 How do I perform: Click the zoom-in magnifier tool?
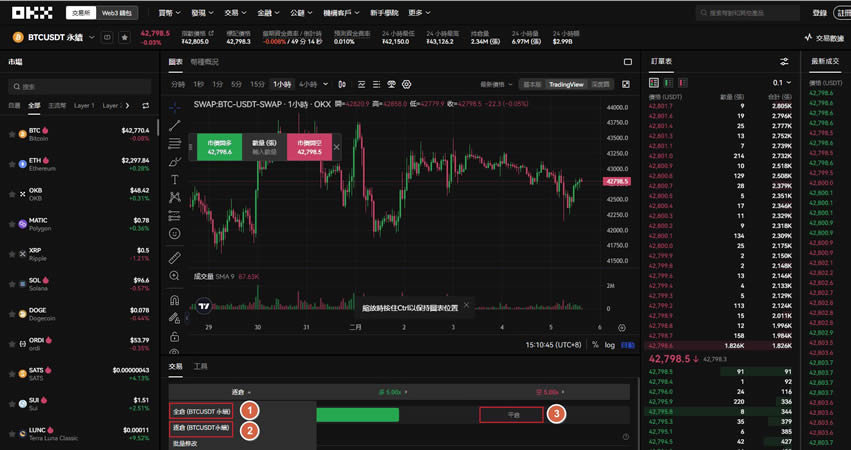click(x=175, y=276)
